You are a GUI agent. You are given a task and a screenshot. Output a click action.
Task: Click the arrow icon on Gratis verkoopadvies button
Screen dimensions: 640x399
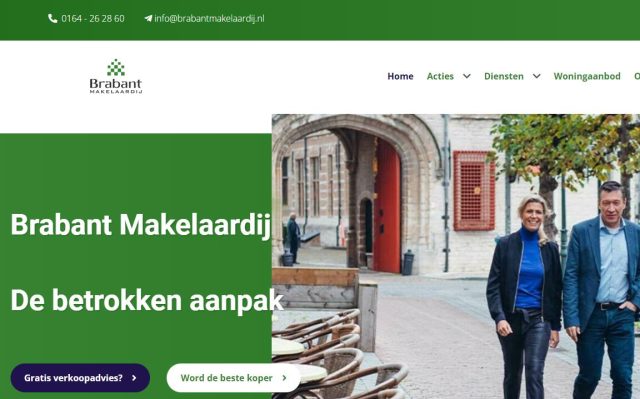[x=134, y=378]
